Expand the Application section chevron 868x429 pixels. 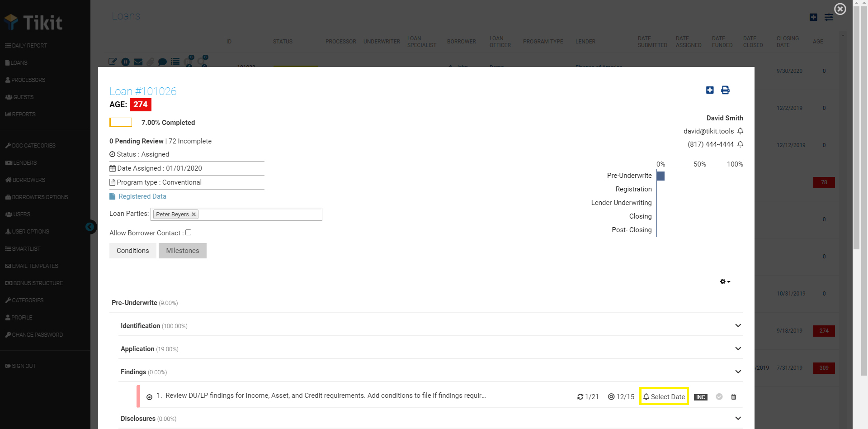(738, 348)
